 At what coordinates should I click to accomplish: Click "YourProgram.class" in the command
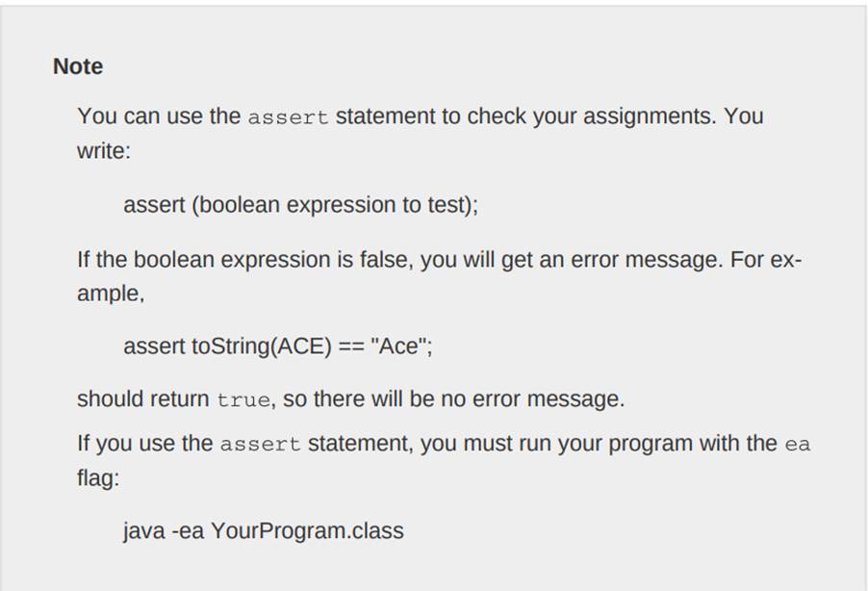[x=307, y=530]
